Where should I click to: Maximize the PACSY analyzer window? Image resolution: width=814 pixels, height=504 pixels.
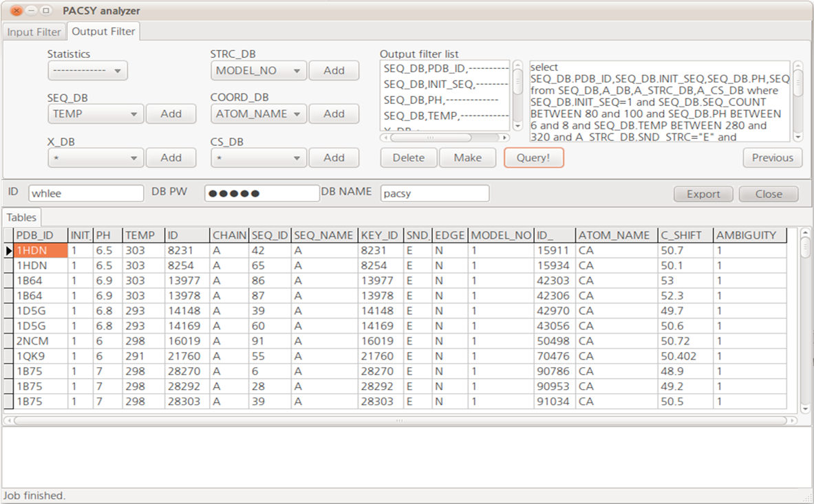pos(45,10)
